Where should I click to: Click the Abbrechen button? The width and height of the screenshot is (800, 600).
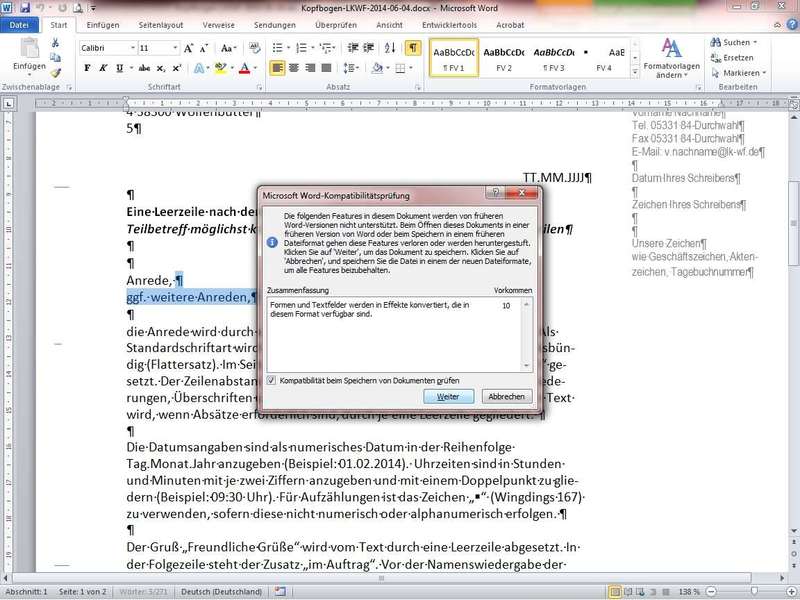click(x=506, y=397)
